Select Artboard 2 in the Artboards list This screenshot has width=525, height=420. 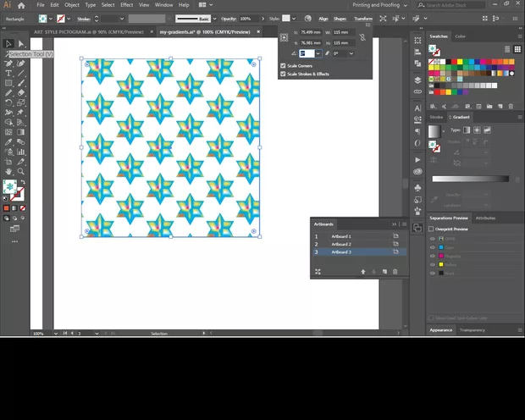pos(340,244)
